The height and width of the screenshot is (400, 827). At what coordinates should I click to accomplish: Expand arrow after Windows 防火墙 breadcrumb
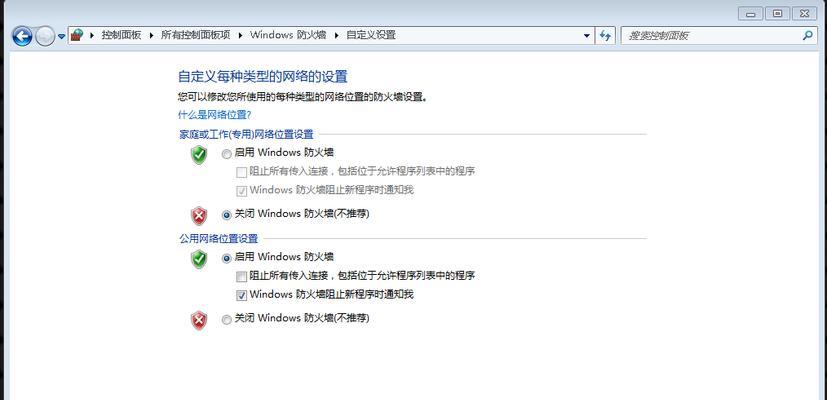coord(336,35)
